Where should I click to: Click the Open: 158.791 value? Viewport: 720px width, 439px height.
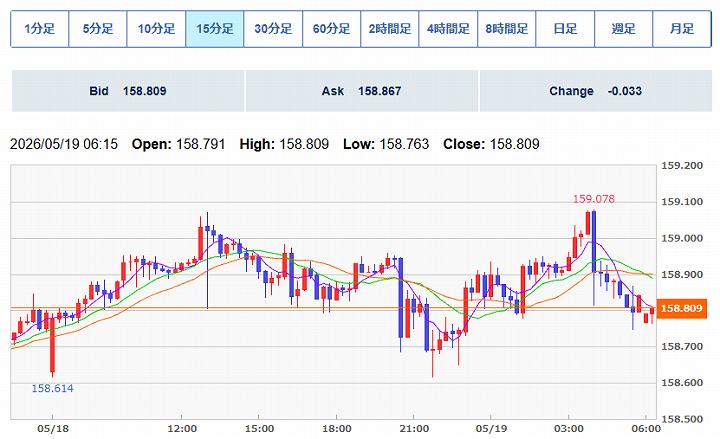point(179,144)
